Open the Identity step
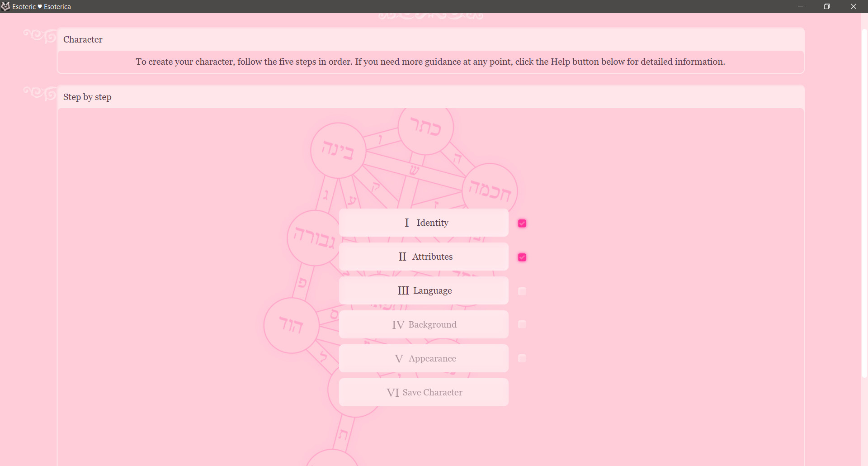Screen dimensions: 868x466 pos(424,223)
